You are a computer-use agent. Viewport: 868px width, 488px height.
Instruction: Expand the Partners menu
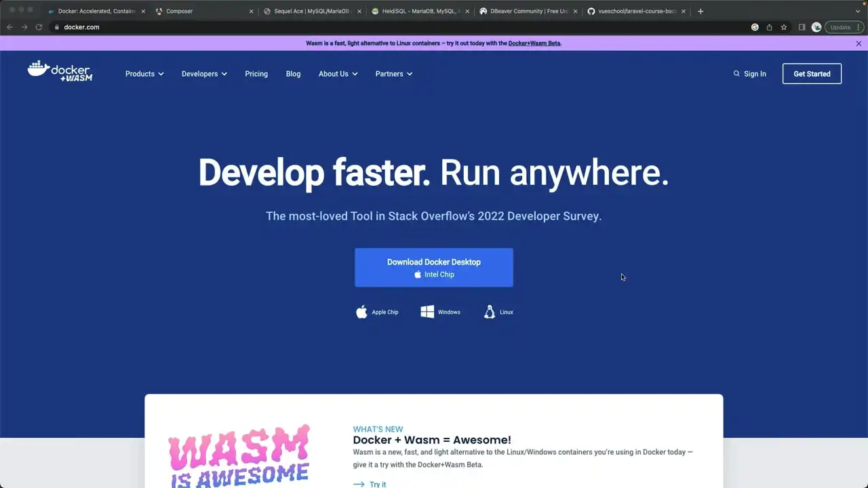click(394, 74)
